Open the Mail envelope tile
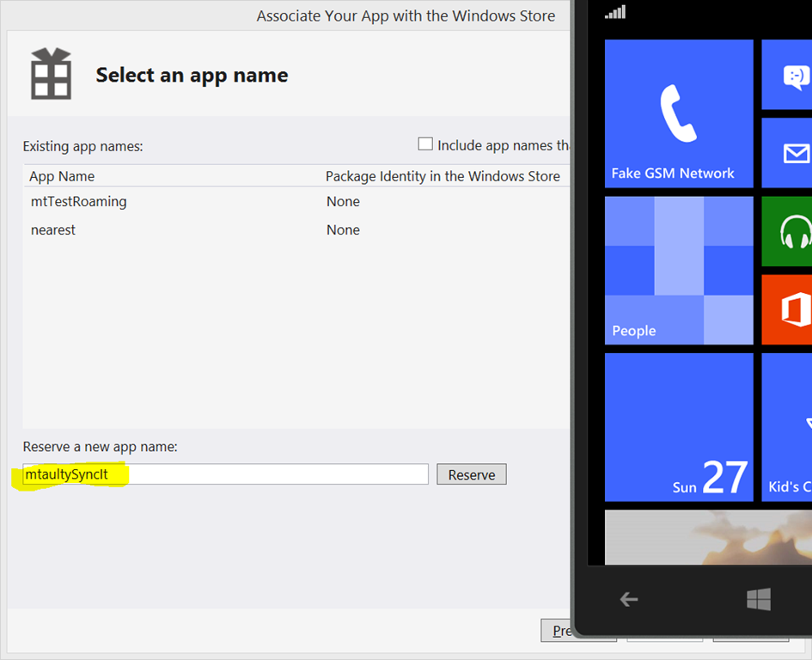Viewport: 812px width, 660px height. click(786, 153)
